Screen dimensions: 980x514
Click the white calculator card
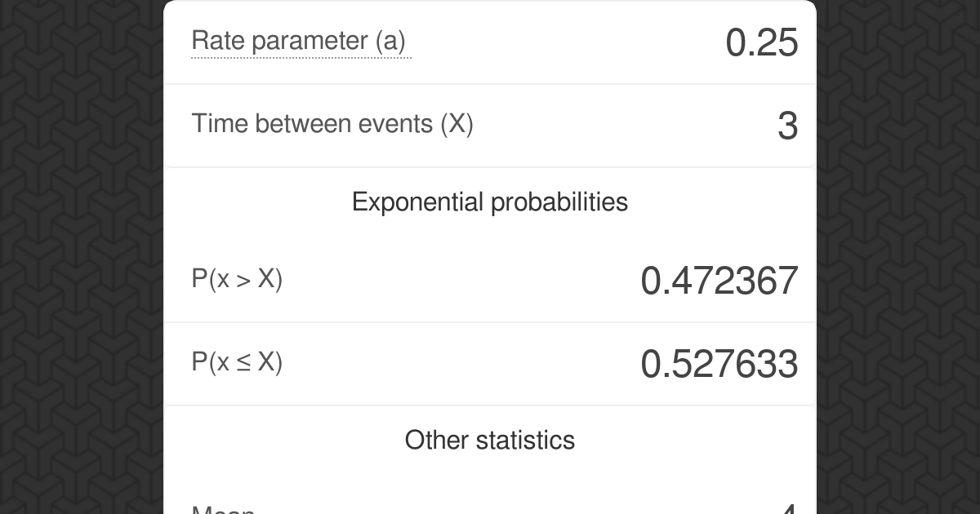click(x=490, y=245)
